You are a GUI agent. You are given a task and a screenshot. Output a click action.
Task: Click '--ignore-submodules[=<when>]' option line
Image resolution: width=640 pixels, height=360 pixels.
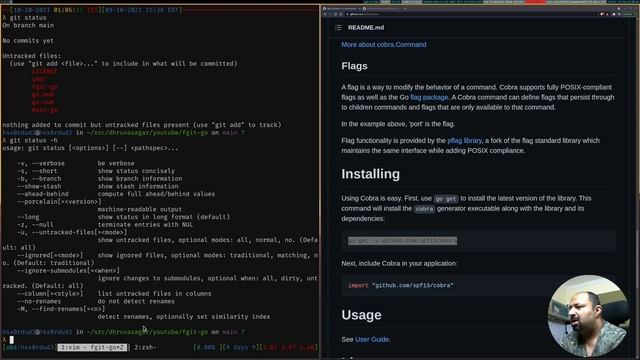tap(68, 271)
